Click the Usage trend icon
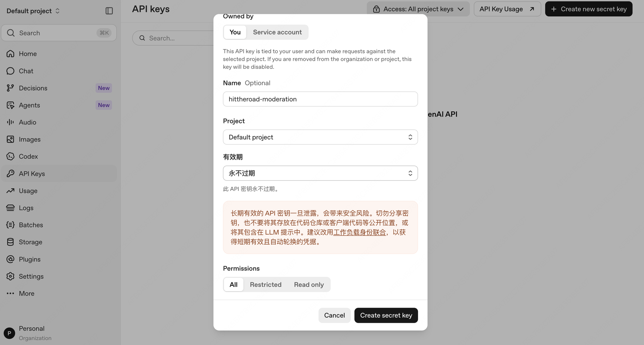Screen dimensions: 644x345 (10, 191)
